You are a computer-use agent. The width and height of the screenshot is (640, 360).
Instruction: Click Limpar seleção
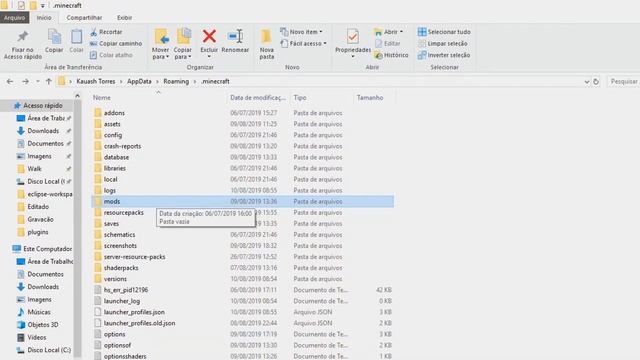tap(443, 43)
